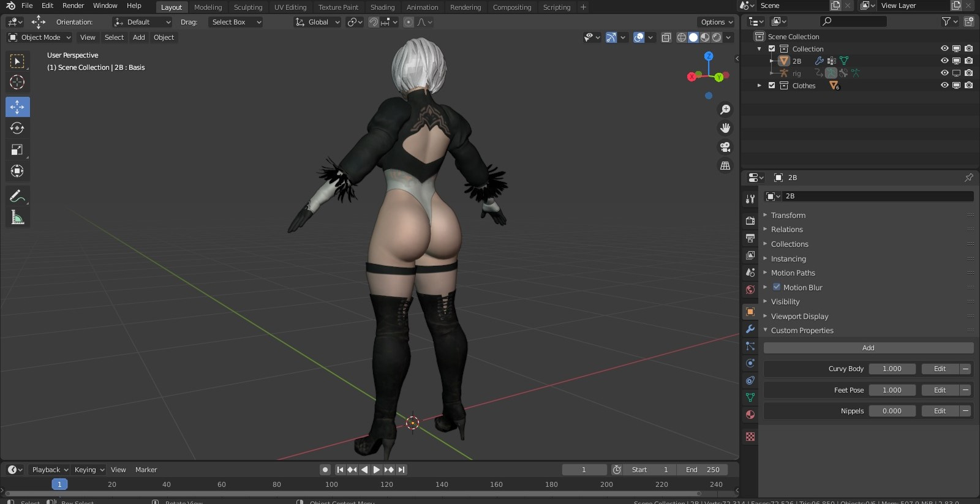Toggle render camera icon for Collection
Viewport: 980px width, 504px height.
968,48
